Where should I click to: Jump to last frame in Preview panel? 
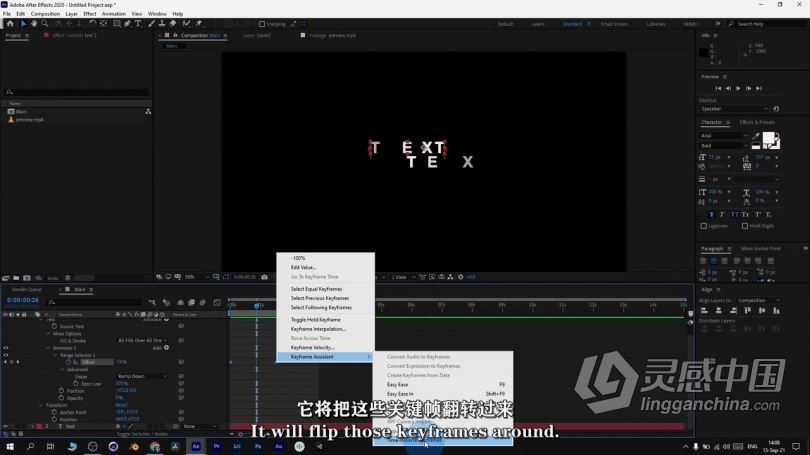759,88
